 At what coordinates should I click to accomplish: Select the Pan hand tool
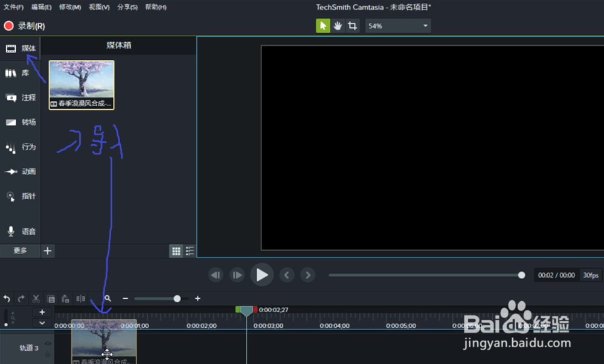(x=337, y=26)
